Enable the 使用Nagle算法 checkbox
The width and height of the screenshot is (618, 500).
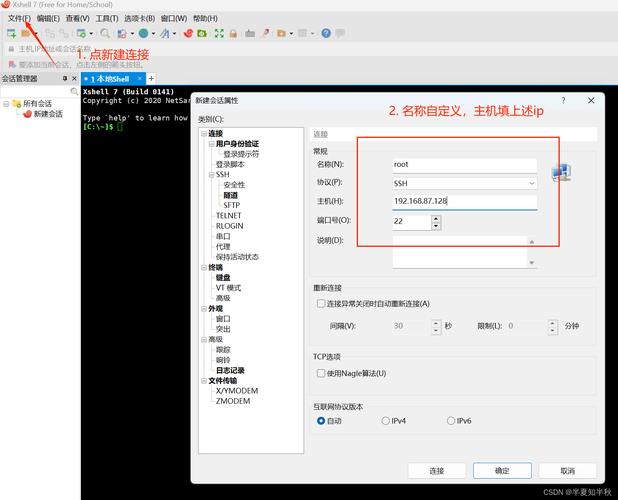[x=321, y=373]
